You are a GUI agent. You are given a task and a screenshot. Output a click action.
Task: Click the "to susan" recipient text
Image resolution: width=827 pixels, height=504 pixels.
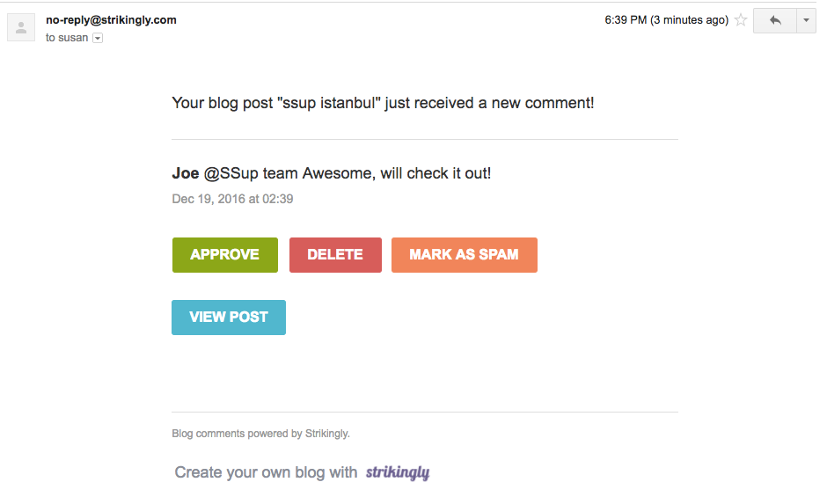[x=67, y=38]
